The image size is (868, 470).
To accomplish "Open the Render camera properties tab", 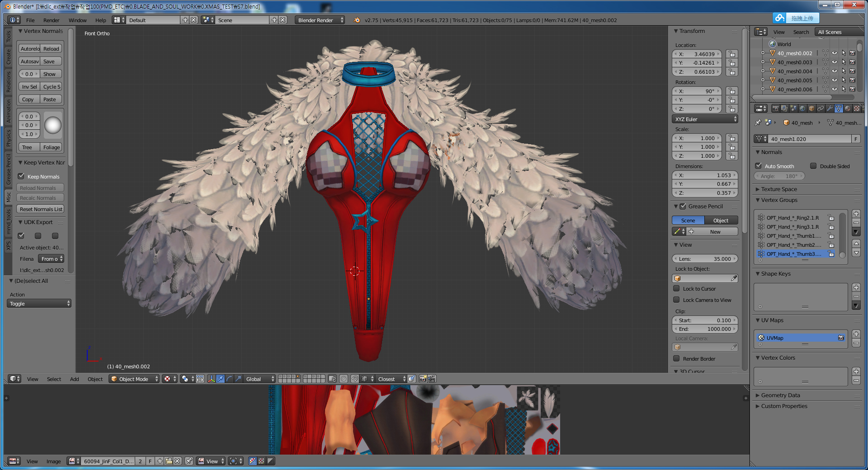I will (775, 108).
